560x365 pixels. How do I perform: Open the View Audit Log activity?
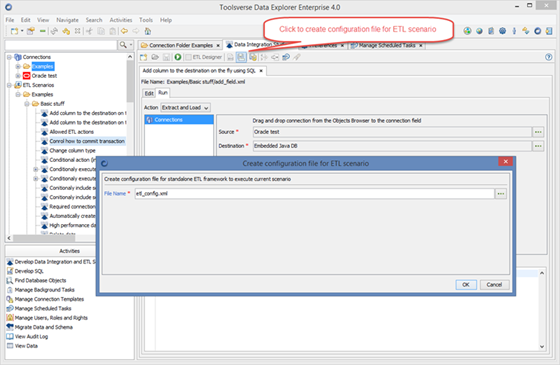[x=31, y=336]
